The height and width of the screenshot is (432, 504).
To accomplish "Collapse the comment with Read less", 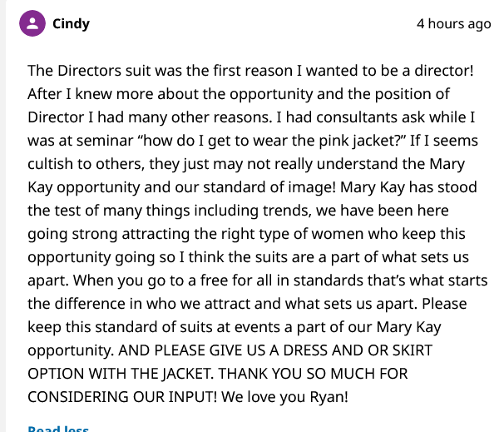I will click(x=58, y=429).
